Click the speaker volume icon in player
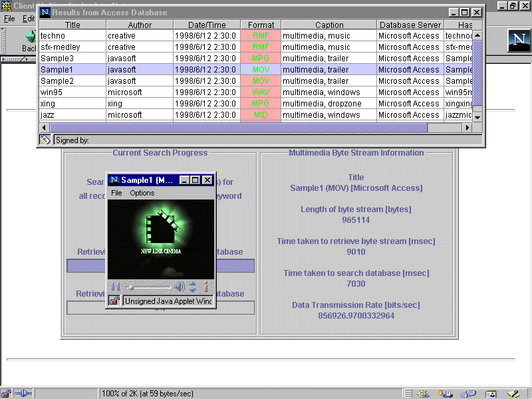The height and width of the screenshot is (399, 532). [180, 287]
